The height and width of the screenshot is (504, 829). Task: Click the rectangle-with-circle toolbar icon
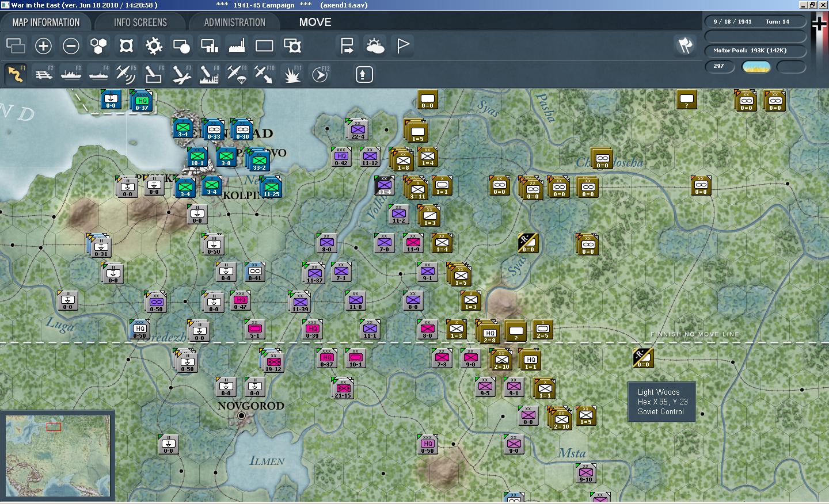(181, 45)
